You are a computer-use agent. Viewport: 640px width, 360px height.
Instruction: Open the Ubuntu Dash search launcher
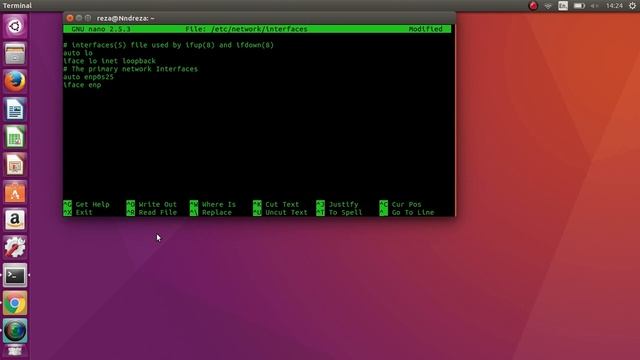pos(15,27)
